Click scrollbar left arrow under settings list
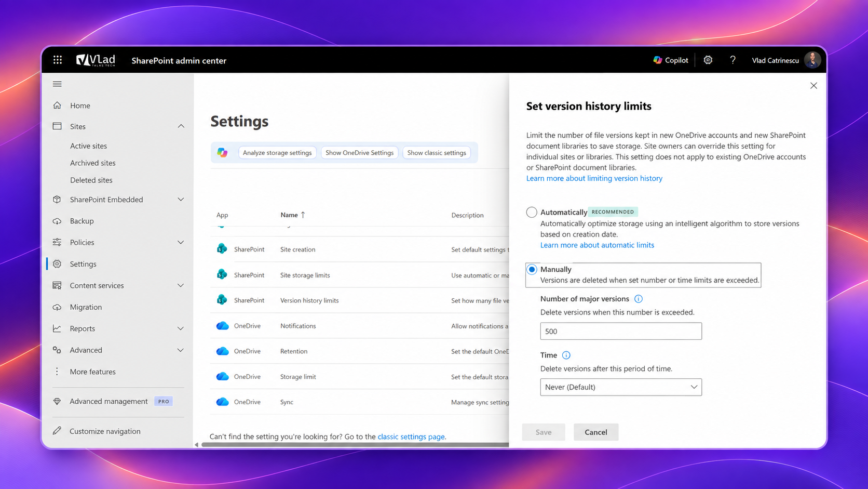This screenshot has height=489, width=868. tap(196, 445)
